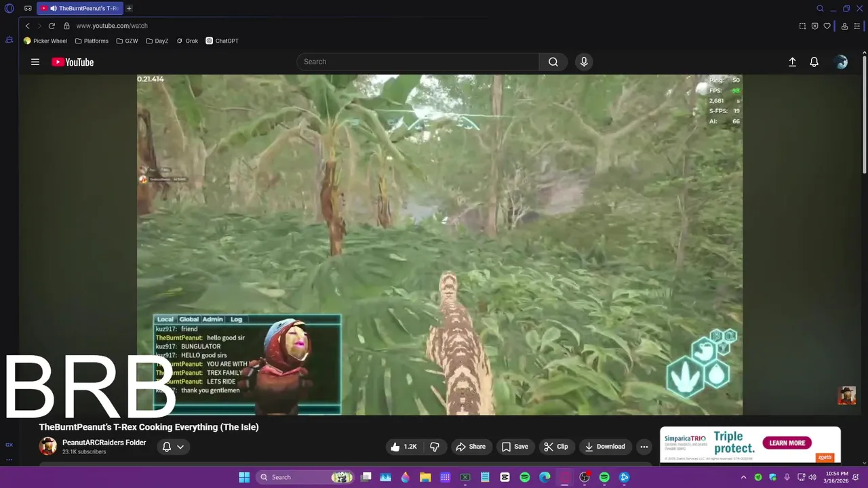
Task: Open the channel avatar next to title
Action: tap(47, 446)
